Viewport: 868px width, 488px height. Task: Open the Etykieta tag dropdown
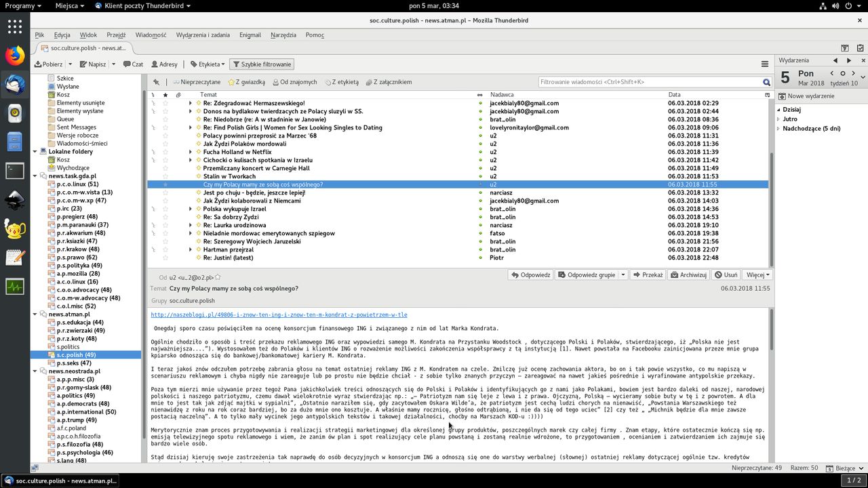(x=208, y=64)
